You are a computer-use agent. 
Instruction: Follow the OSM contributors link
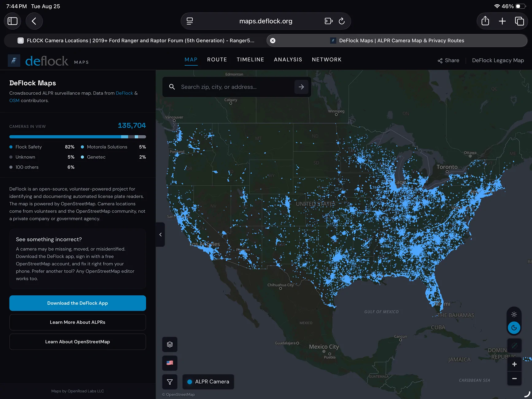pos(14,100)
